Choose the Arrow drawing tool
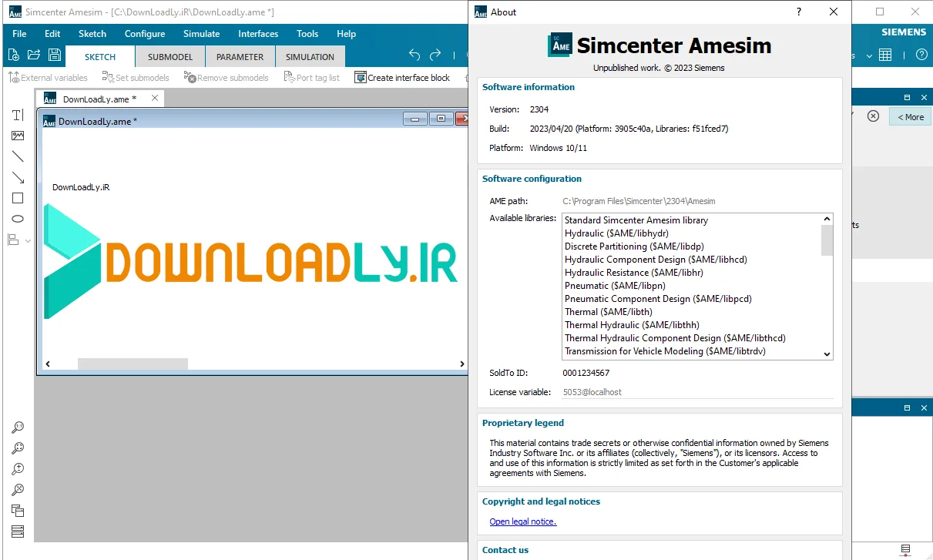The height and width of the screenshot is (560, 933). pyautogui.click(x=17, y=177)
